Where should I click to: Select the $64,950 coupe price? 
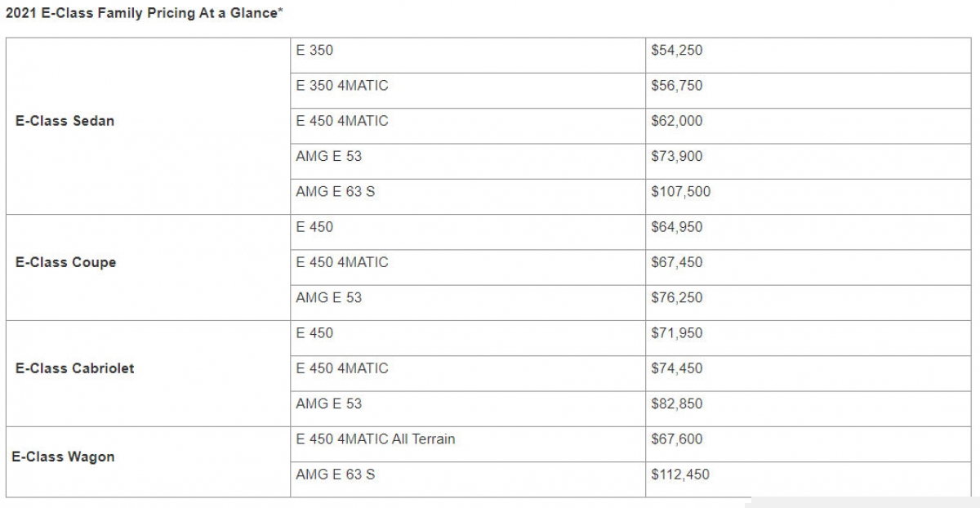(676, 227)
